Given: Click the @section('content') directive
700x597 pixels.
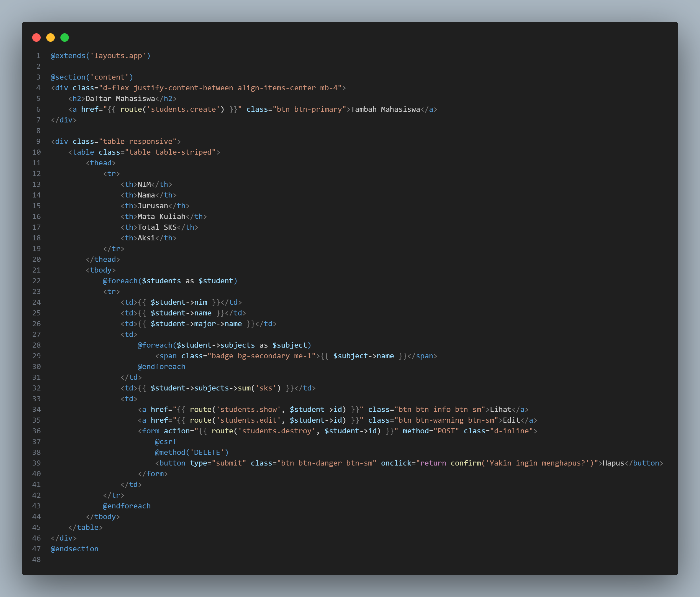Looking at the screenshot, I should (x=91, y=77).
